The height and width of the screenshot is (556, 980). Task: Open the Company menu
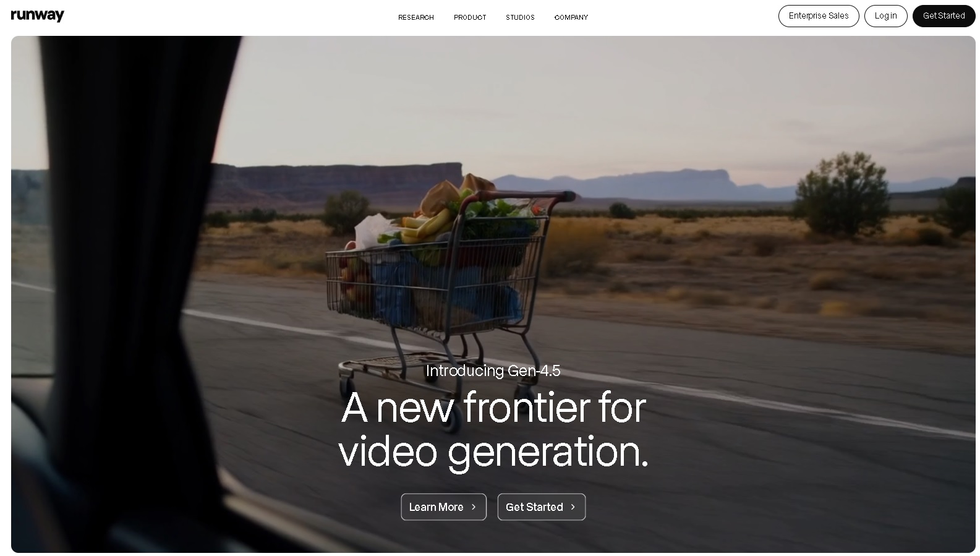[571, 17]
